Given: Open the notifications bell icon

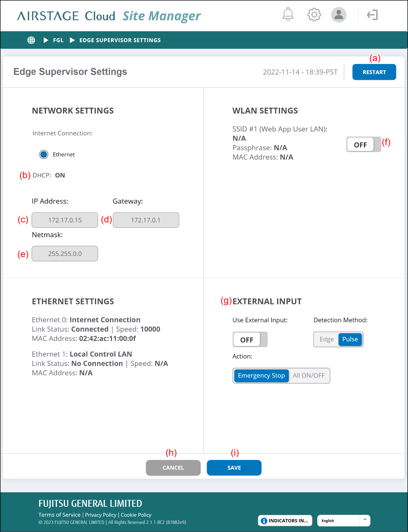Looking at the screenshot, I should pos(288,15).
